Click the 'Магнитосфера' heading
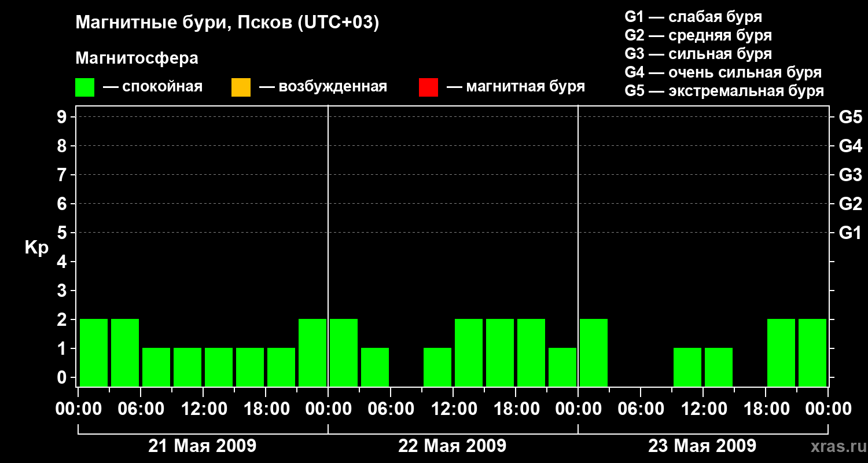 point(137,58)
